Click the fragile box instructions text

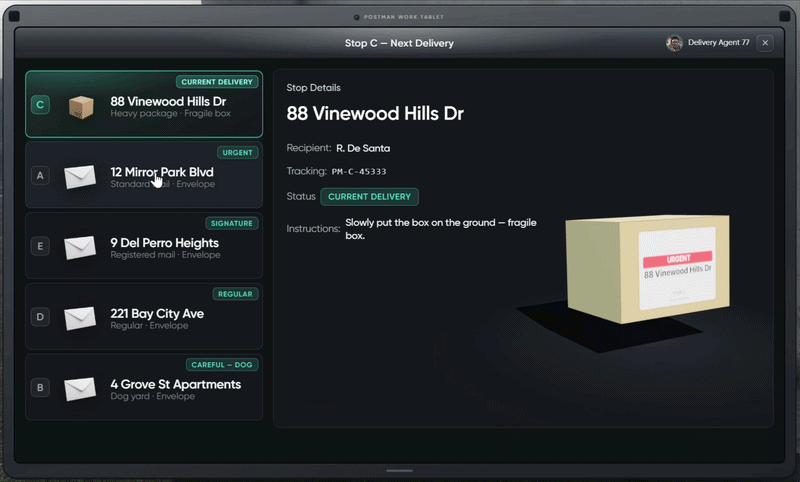pos(441,229)
